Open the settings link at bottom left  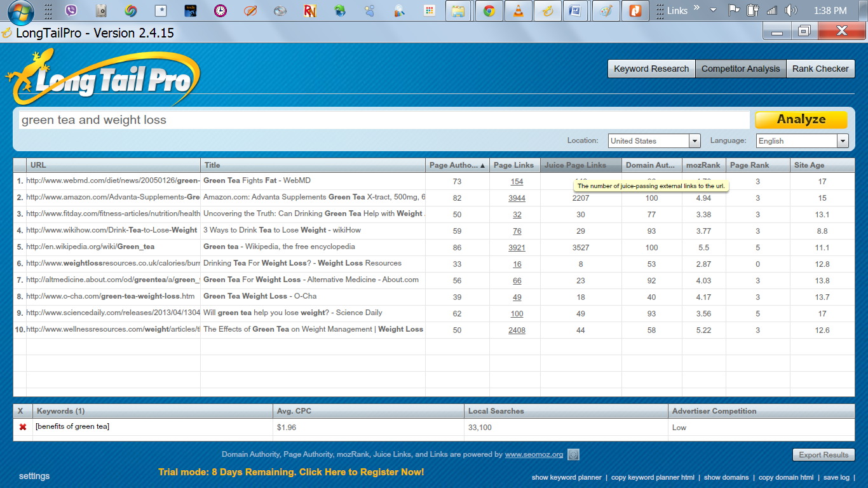pos(34,476)
